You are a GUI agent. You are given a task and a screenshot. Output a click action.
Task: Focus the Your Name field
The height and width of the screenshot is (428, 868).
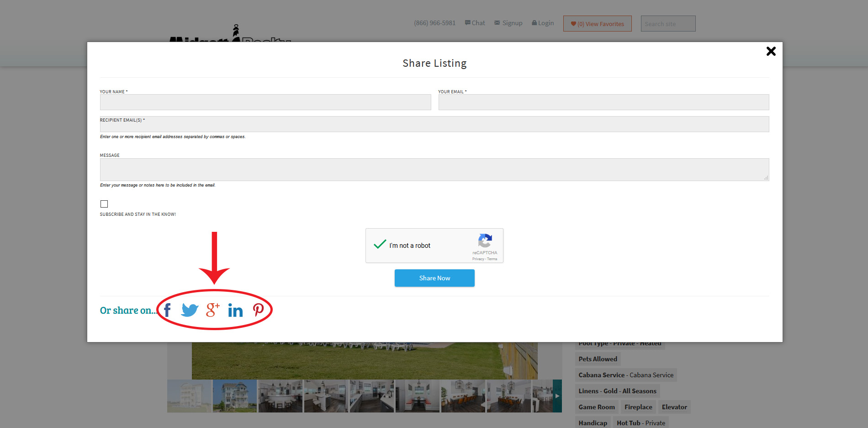[x=265, y=102]
